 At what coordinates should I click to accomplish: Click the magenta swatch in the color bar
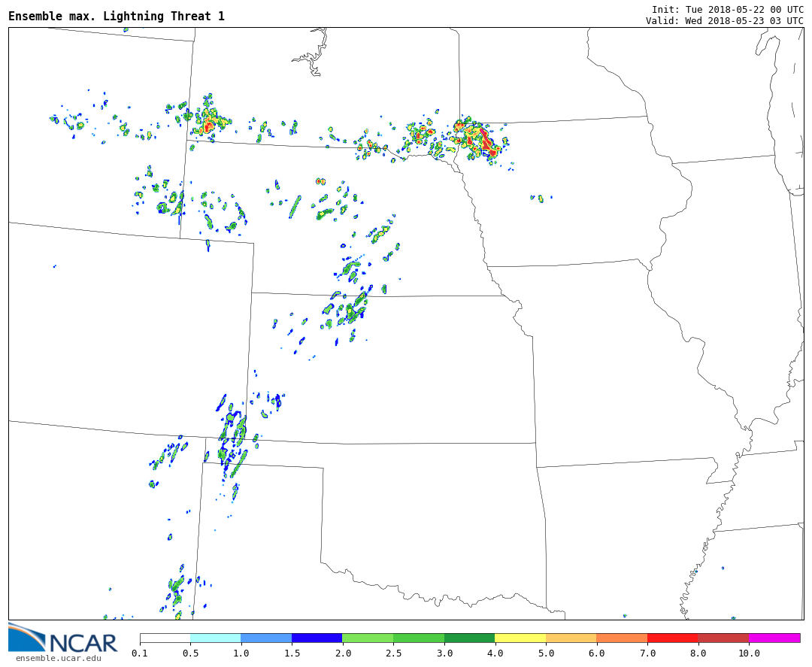pyautogui.click(x=774, y=638)
